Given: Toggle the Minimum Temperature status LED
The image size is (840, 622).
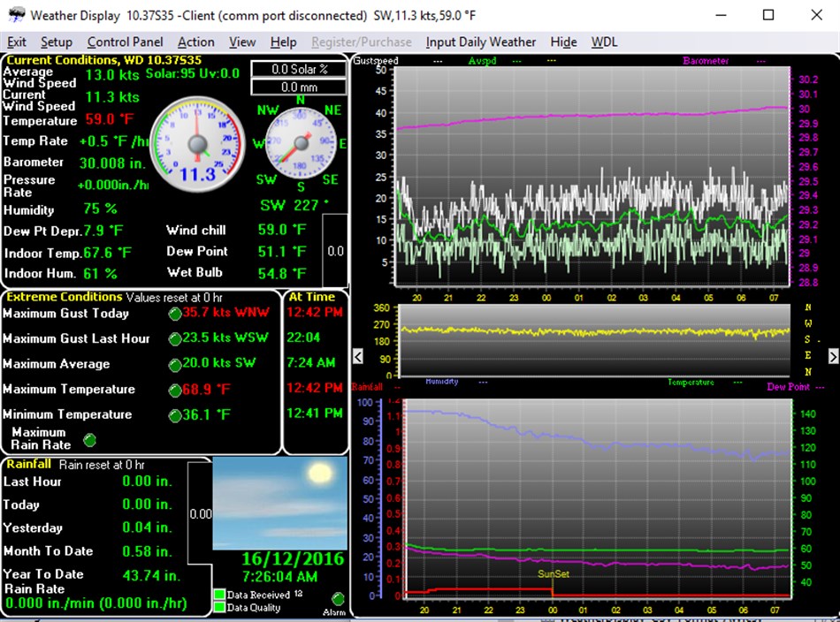Looking at the screenshot, I should tap(174, 414).
